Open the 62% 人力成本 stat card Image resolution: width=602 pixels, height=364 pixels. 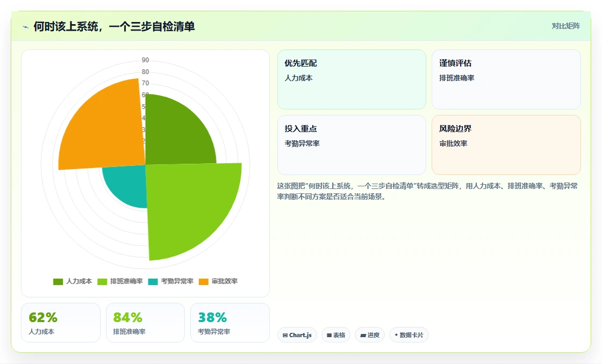click(61, 323)
